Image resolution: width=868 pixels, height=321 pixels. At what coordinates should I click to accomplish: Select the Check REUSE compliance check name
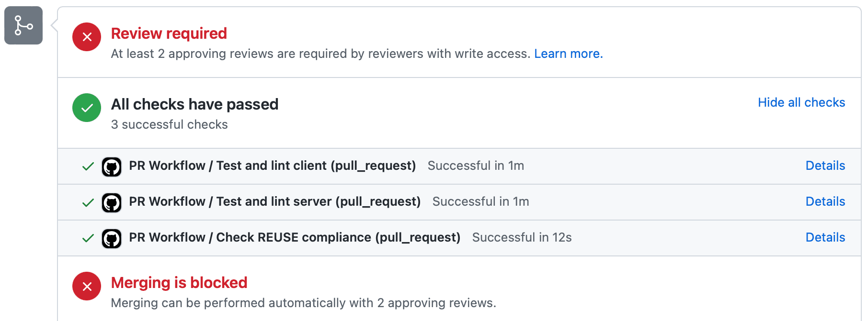click(x=294, y=237)
